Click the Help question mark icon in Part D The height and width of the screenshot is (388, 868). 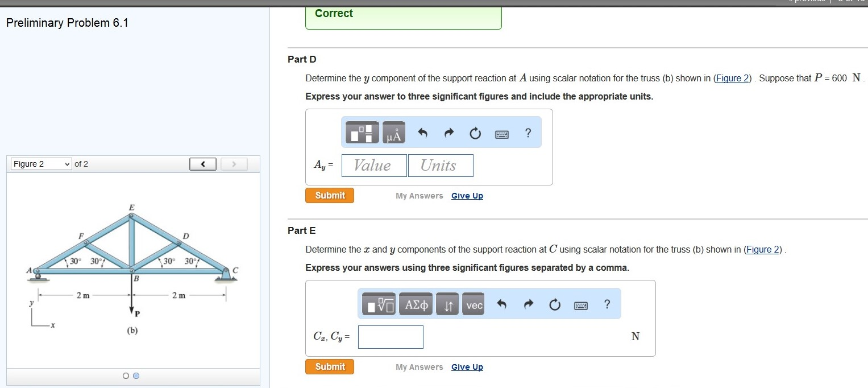[528, 133]
